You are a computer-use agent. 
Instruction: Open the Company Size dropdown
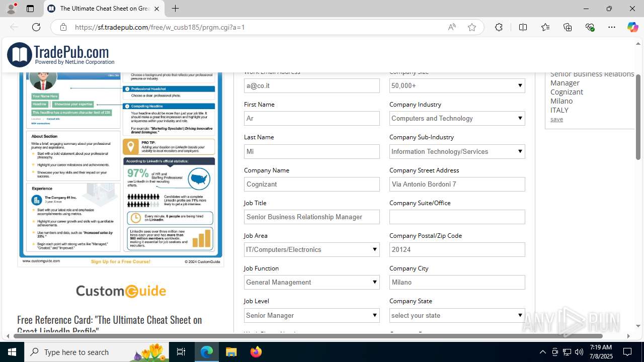(457, 85)
